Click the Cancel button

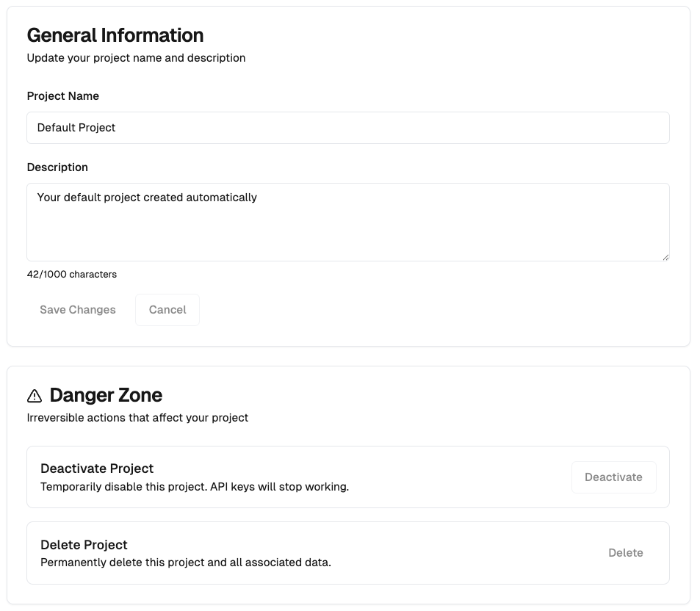click(167, 309)
